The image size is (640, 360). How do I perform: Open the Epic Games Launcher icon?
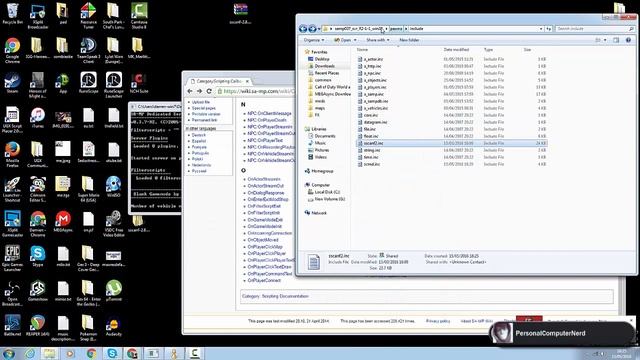(x=12, y=258)
